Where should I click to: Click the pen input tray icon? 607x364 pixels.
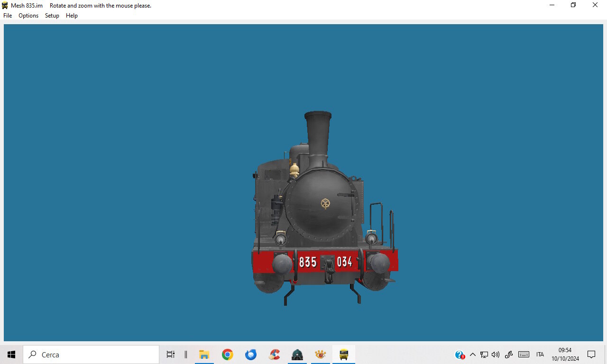click(509, 355)
